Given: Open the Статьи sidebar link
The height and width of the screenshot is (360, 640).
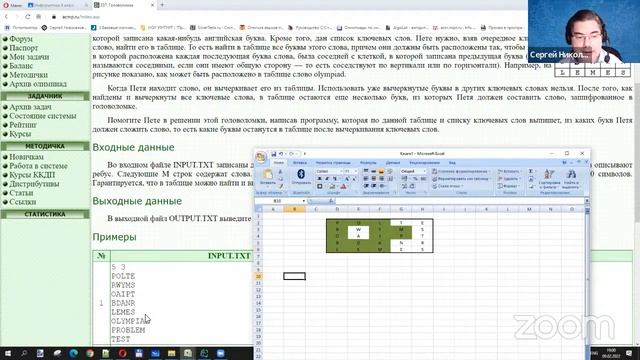Looking at the screenshot, I should point(21,193).
